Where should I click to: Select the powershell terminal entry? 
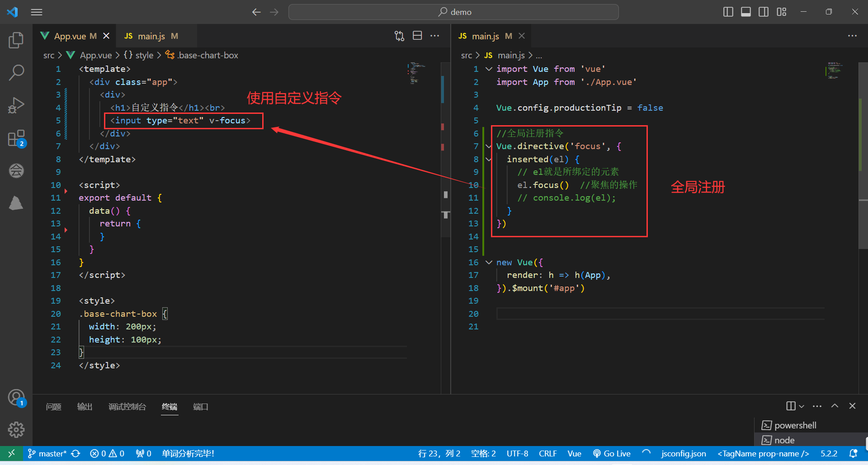[x=811, y=425]
